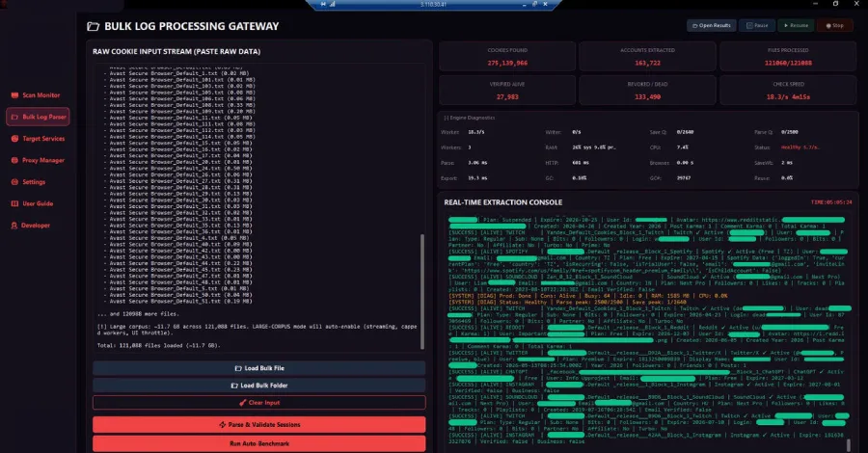The image size is (868, 453).
Task: Click the Workers value 3
Action: (x=470, y=147)
